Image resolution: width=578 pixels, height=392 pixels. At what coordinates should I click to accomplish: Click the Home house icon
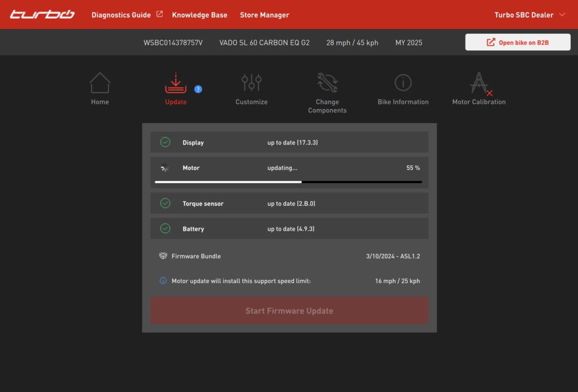coord(100,83)
